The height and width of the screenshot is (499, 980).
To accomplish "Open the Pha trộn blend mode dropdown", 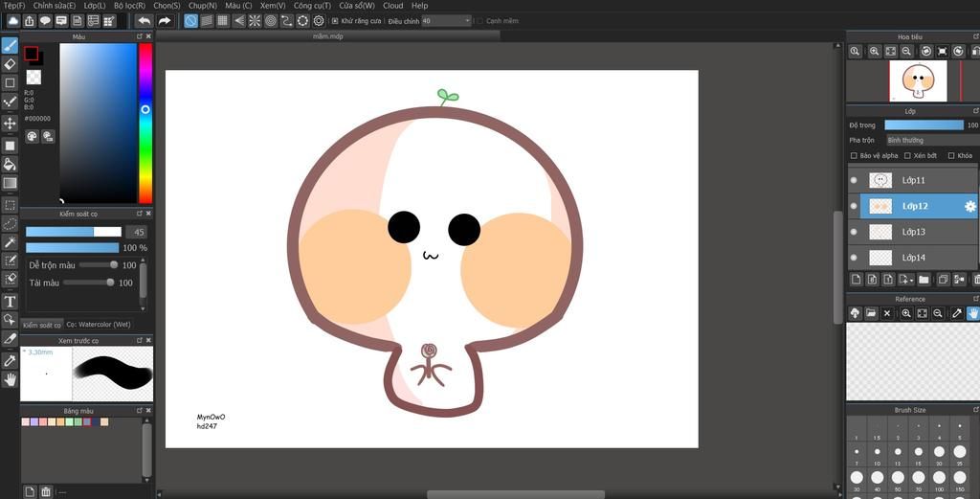I will [932, 140].
